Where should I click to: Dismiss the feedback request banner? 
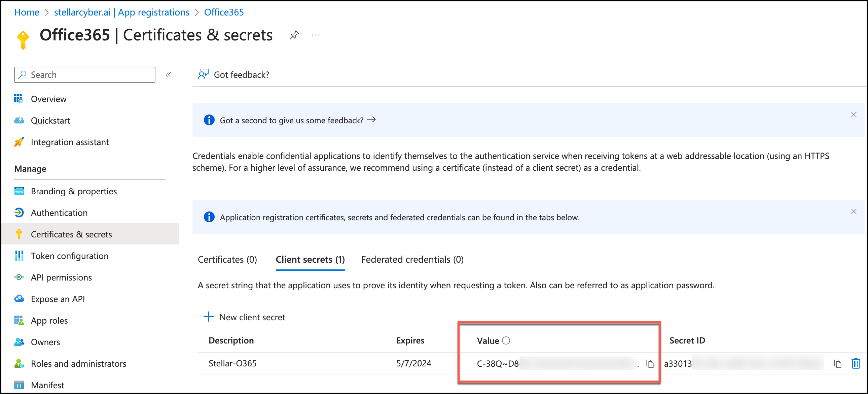[854, 115]
